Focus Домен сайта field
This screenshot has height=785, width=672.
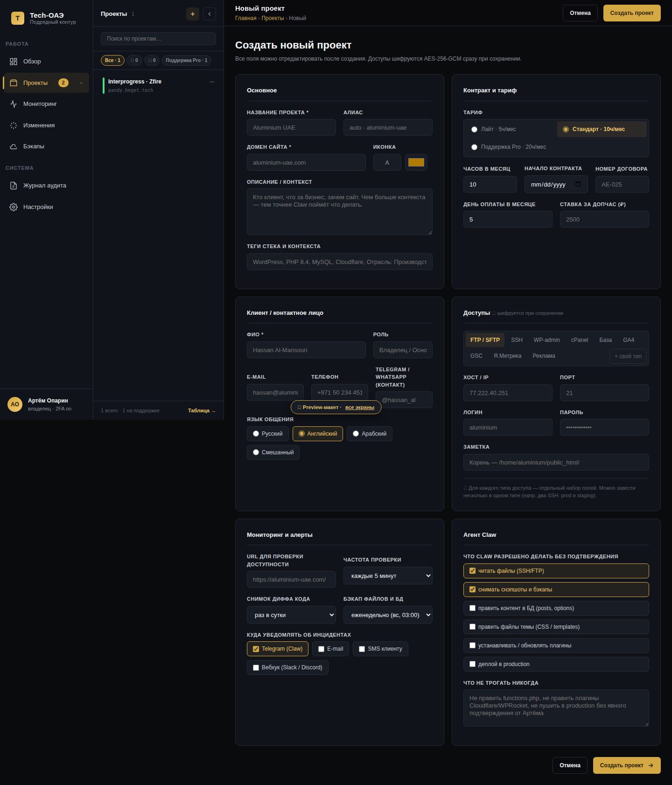click(306, 162)
